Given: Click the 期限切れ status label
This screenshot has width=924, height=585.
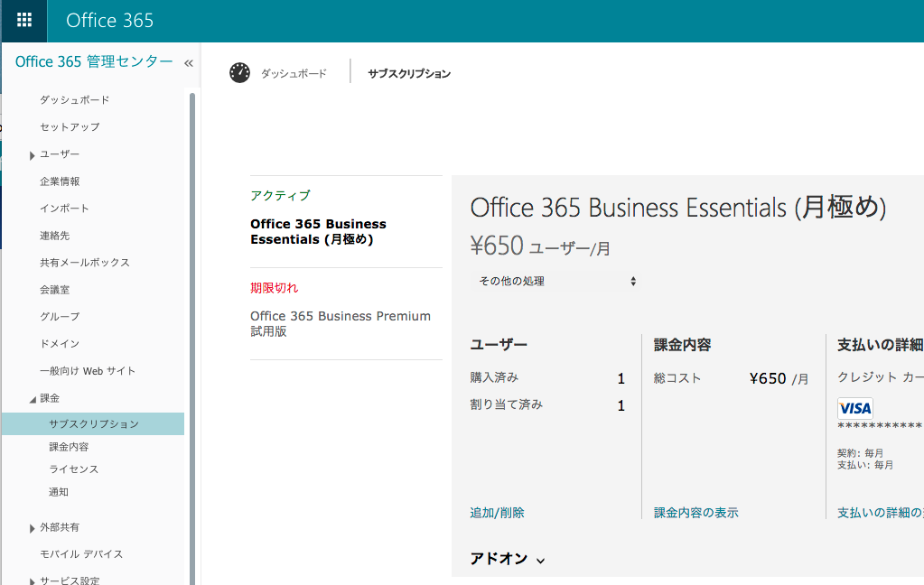Looking at the screenshot, I should pos(274,287).
